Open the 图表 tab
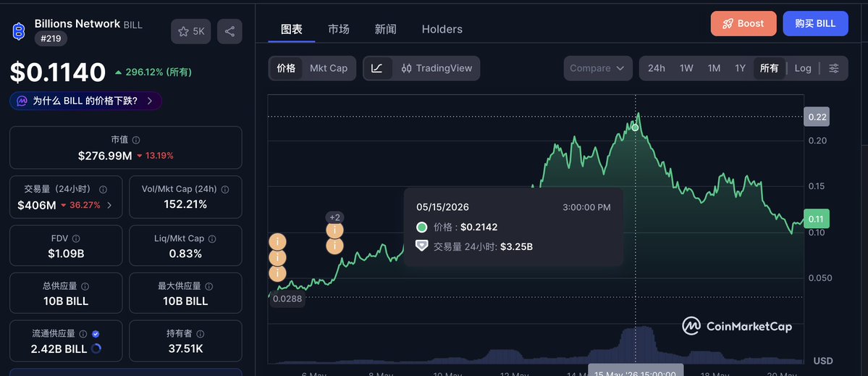The image size is (868, 376). (292, 30)
